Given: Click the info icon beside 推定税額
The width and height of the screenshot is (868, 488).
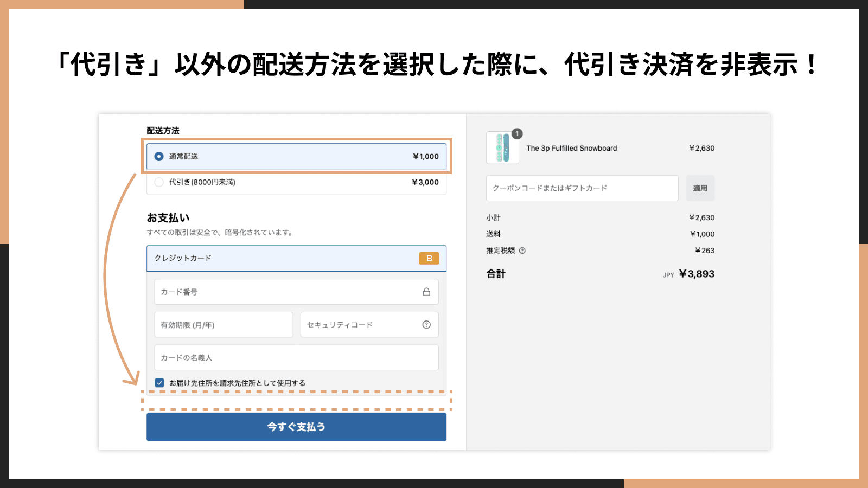Looking at the screenshot, I should pyautogui.click(x=522, y=251).
